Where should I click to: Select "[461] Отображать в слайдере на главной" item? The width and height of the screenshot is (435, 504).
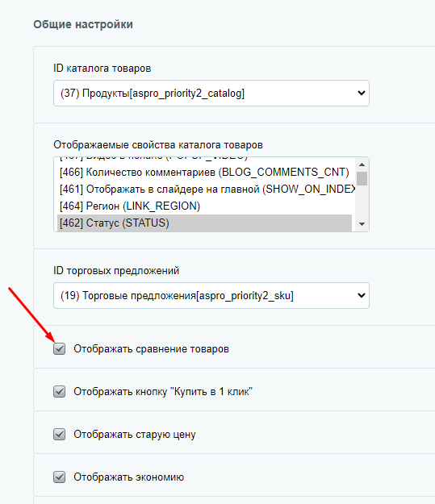point(206,190)
